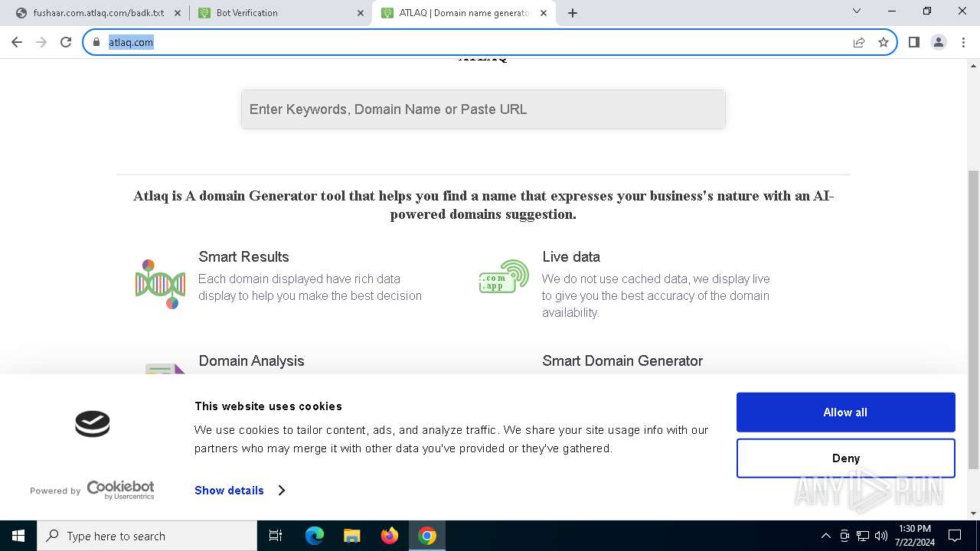Image resolution: width=980 pixels, height=551 pixels.
Task: Select the Smart Results heading
Action: click(243, 257)
